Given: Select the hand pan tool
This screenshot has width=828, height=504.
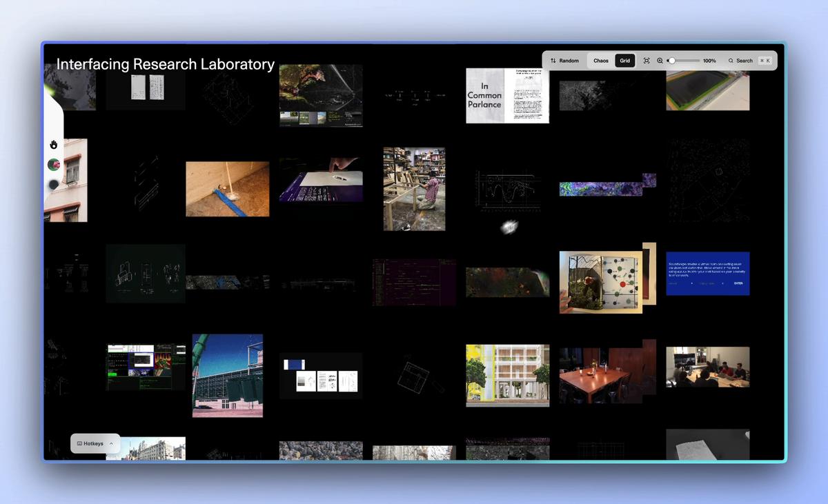Looking at the screenshot, I should pos(54,145).
